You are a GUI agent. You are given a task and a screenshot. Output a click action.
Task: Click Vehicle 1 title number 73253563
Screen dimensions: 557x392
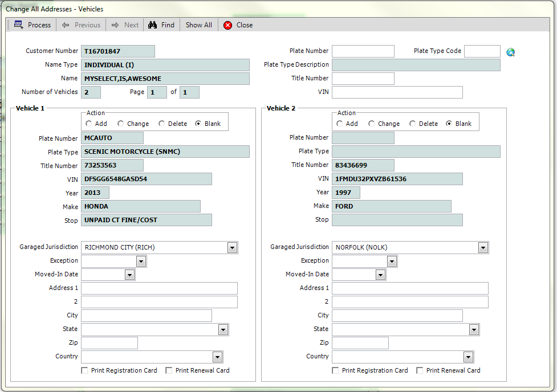(x=112, y=165)
